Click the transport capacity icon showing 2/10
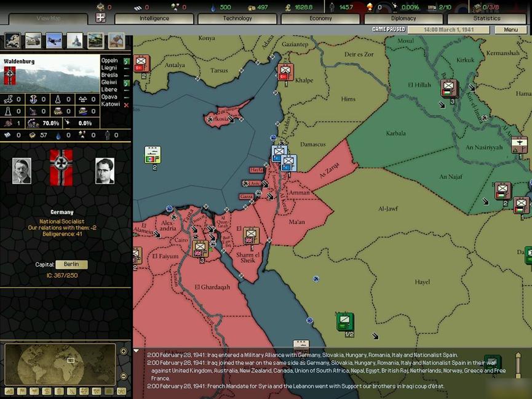 click(x=432, y=7)
